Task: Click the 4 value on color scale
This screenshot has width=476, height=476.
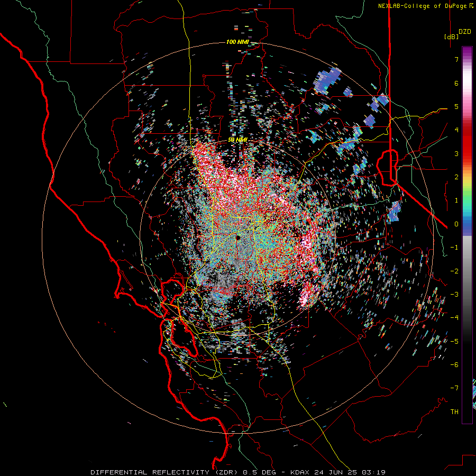Action: coord(456,130)
